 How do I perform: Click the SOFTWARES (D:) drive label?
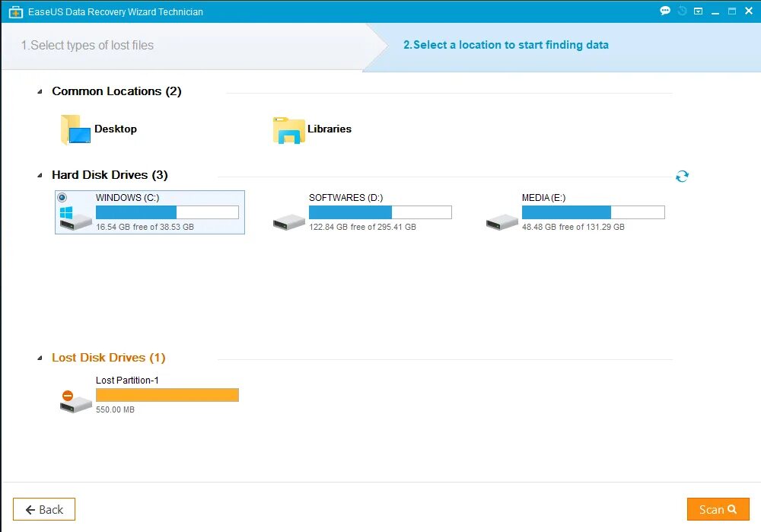click(x=345, y=198)
